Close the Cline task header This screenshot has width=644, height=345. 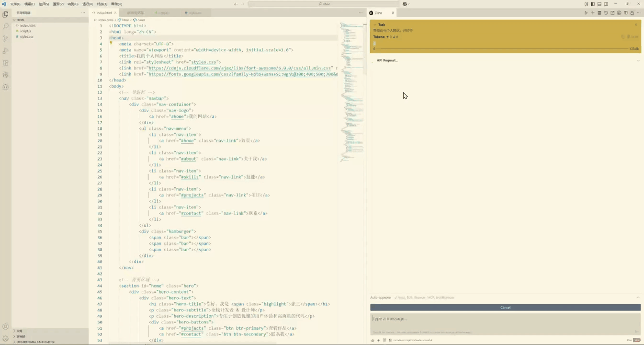[x=636, y=24]
